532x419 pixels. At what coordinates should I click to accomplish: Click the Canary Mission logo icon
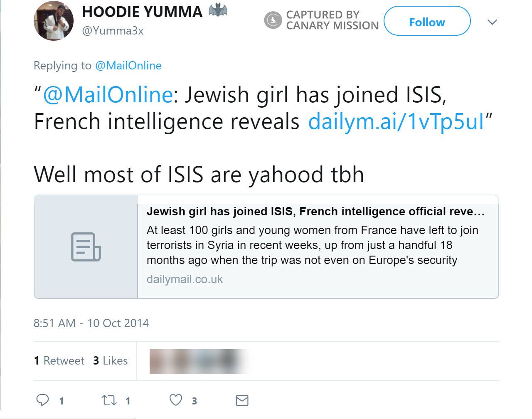tap(273, 20)
